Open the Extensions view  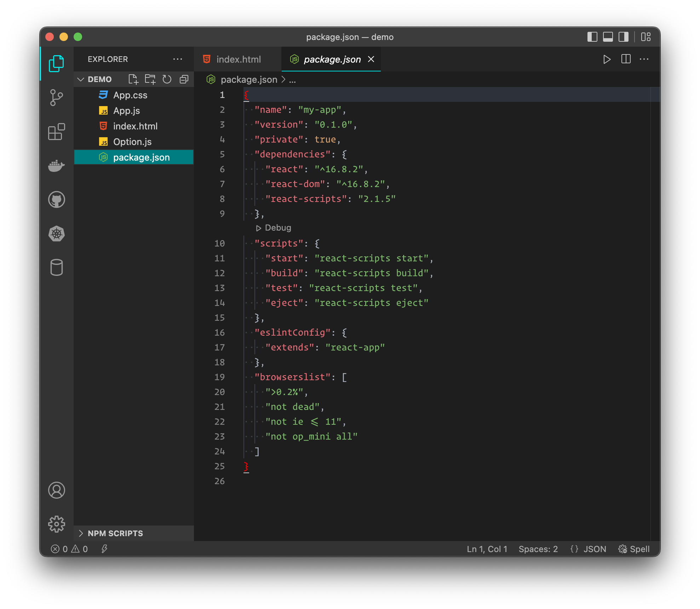click(x=57, y=132)
